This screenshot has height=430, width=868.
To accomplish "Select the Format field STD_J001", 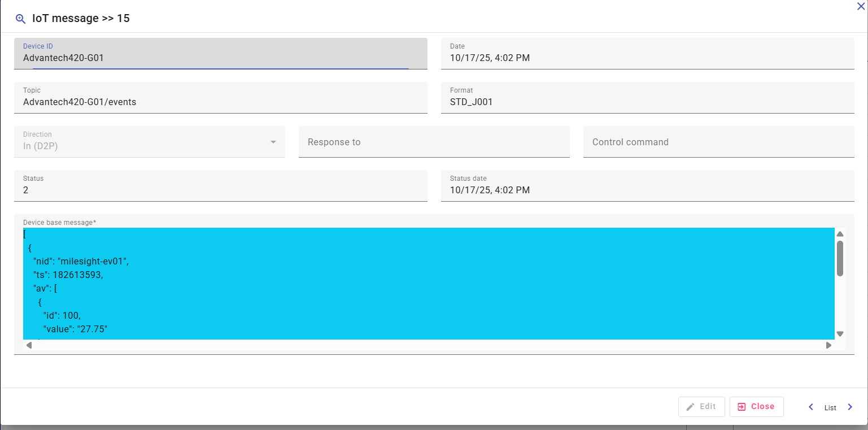I will [647, 102].
